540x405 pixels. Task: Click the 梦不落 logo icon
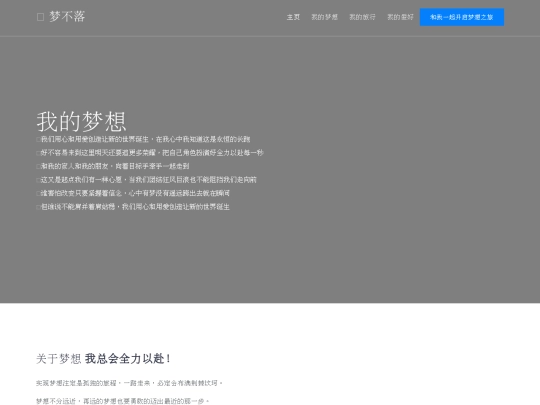click(40, 17)
